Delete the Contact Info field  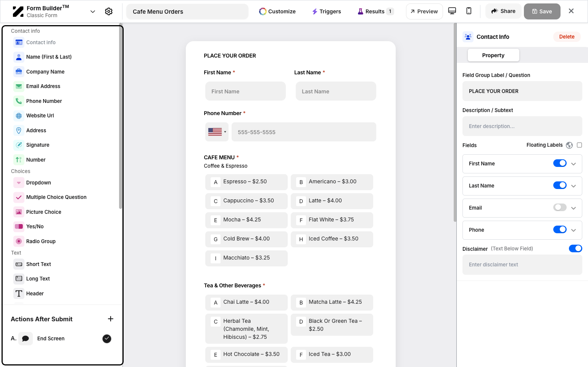pos(567,37)
